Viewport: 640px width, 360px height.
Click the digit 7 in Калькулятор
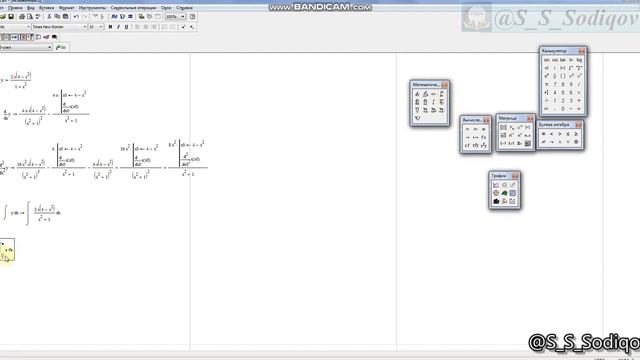coord(555,84)
